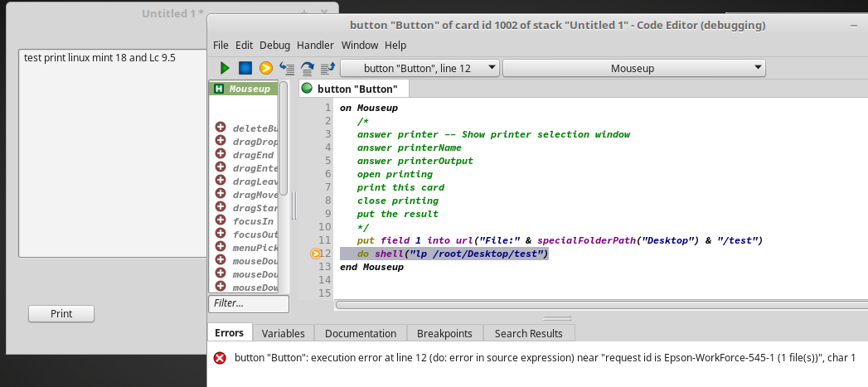
Task: Click the horizontal scrollbar under the code
Action: click(597, 305)
